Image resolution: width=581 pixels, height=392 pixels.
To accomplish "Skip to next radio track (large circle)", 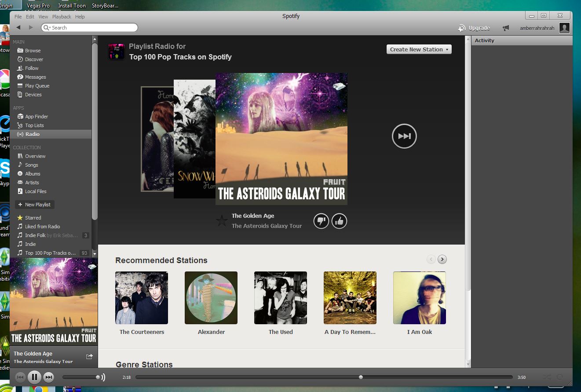I will pyautogui.click(x=404, y=136).
